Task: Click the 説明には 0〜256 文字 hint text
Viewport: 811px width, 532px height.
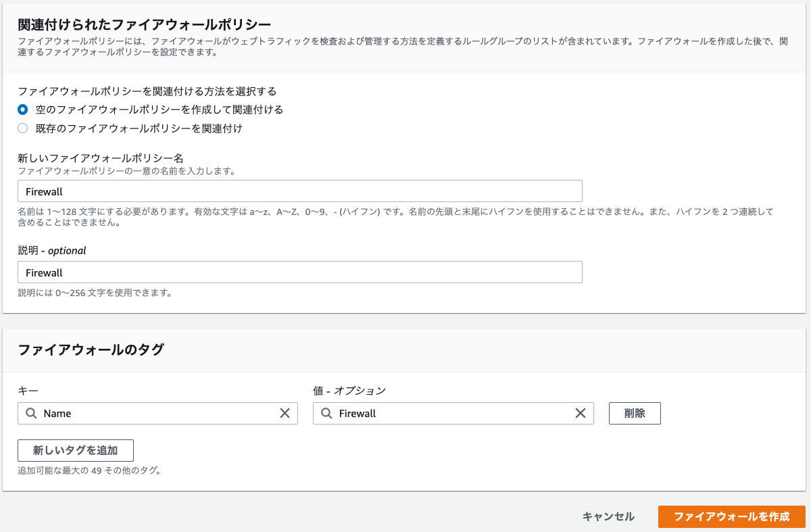Action: 95,293
